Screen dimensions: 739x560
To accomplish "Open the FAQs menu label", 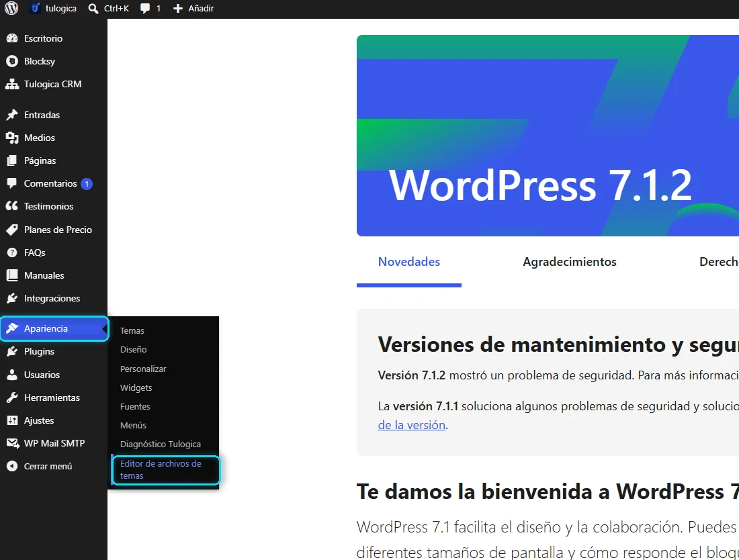I will click(x=35, y=252).
